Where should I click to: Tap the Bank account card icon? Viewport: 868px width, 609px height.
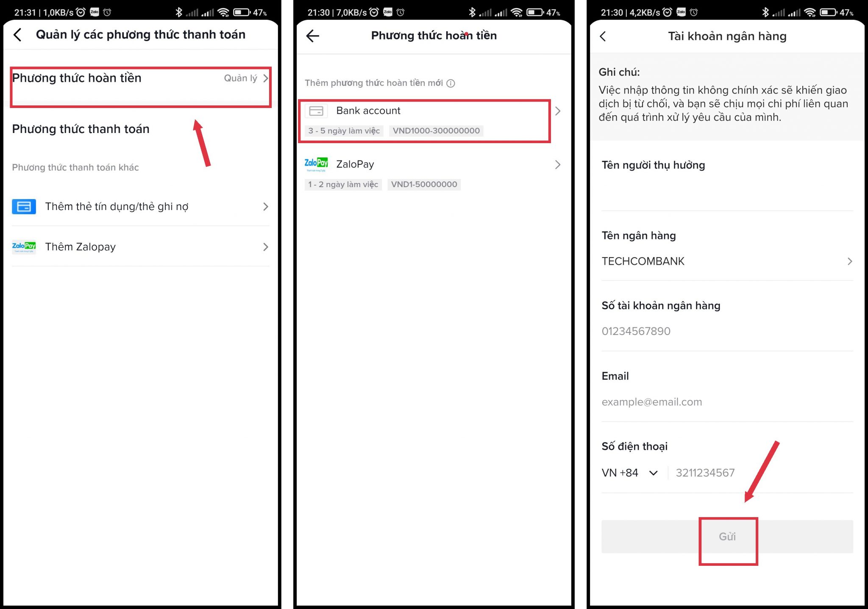click(316, 111)
